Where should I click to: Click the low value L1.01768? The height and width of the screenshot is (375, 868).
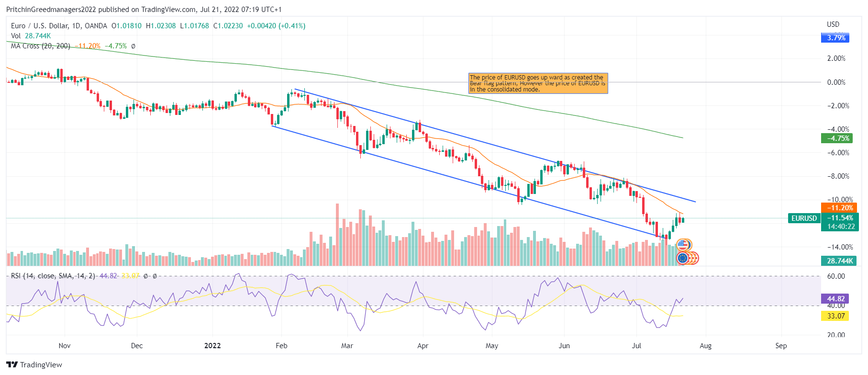pyautogui.click(x=194, y=26)
